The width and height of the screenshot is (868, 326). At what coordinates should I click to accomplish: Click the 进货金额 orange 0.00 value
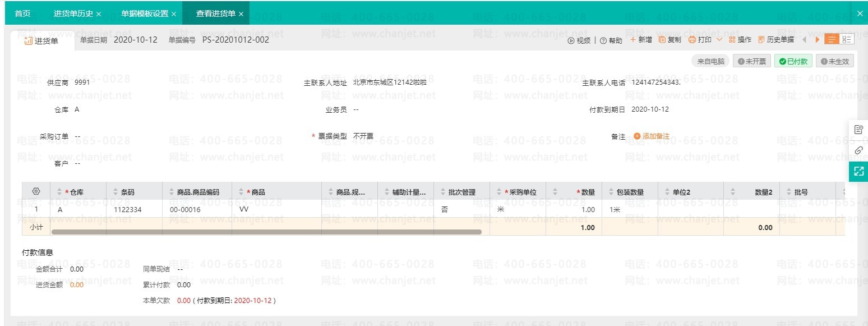click(x=77, y=284)
